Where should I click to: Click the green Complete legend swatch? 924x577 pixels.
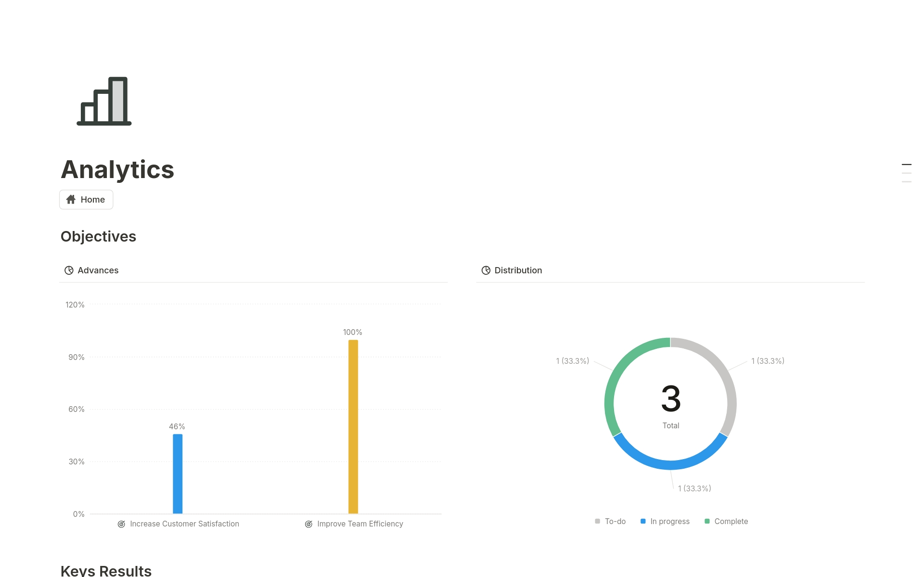coord(707,522)
